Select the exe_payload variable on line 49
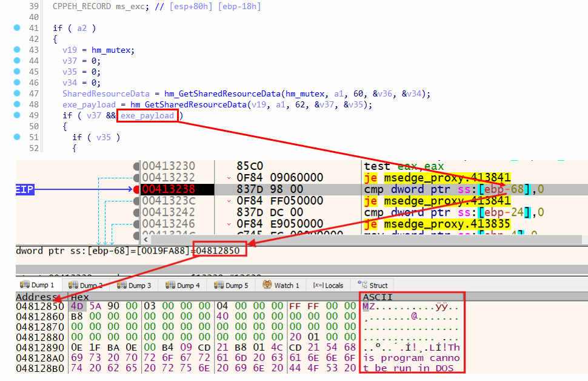Image resolution: width=588 pixels, height=381 pixels. click(147, 115)
